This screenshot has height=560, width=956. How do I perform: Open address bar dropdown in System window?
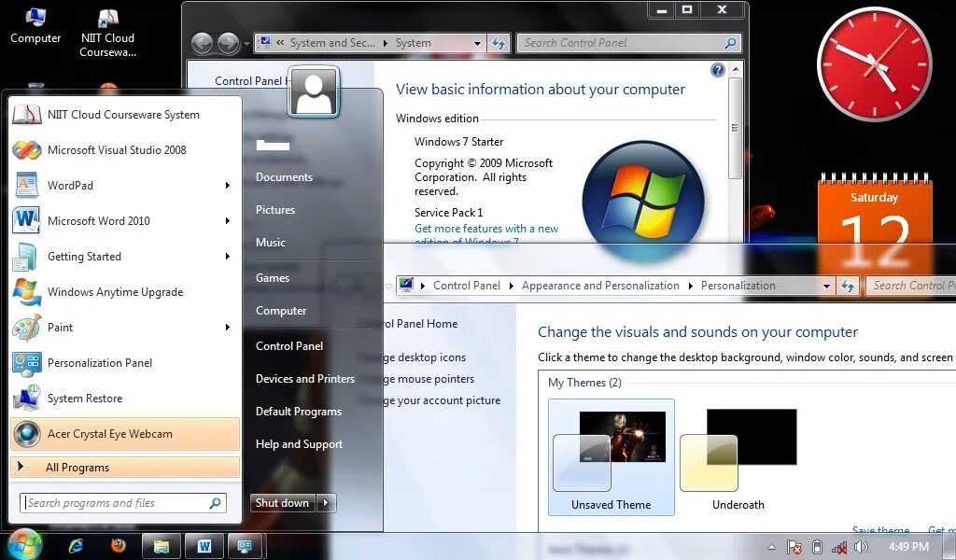(x=477, y=43)
